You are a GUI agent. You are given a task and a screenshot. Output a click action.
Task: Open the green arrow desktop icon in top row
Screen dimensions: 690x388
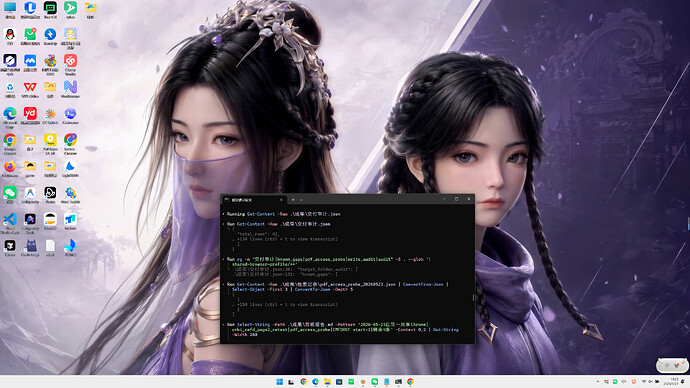pos(70,9)
